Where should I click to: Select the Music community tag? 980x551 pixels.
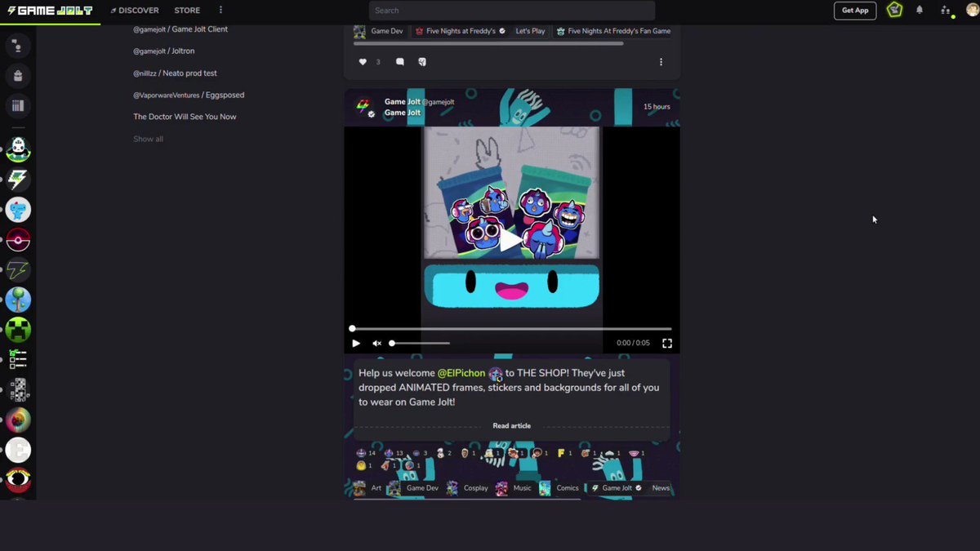point(514,488)
